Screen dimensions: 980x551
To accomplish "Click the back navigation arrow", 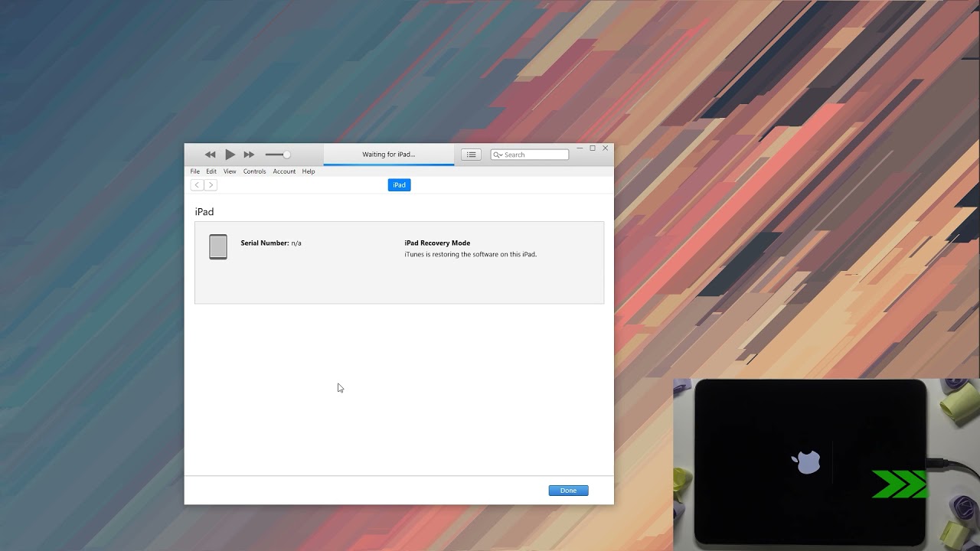I will click(x=197, y=185).
